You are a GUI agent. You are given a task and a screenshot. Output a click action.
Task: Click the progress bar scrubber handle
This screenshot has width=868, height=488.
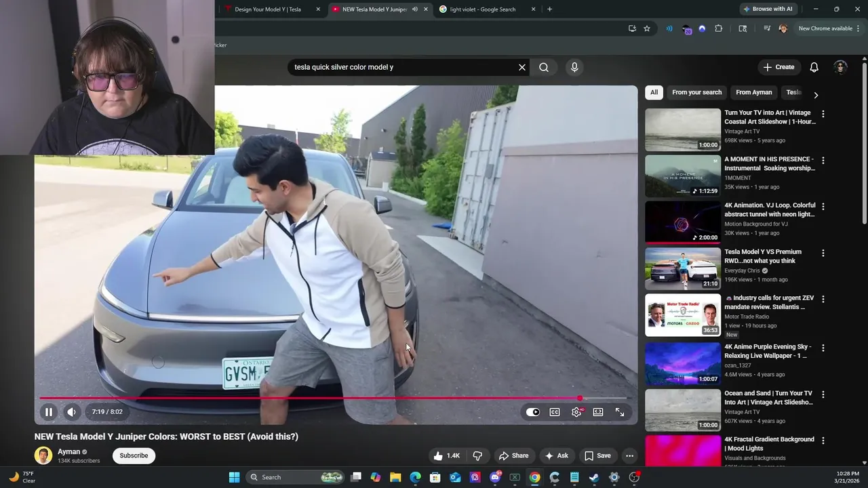[579, 399]
